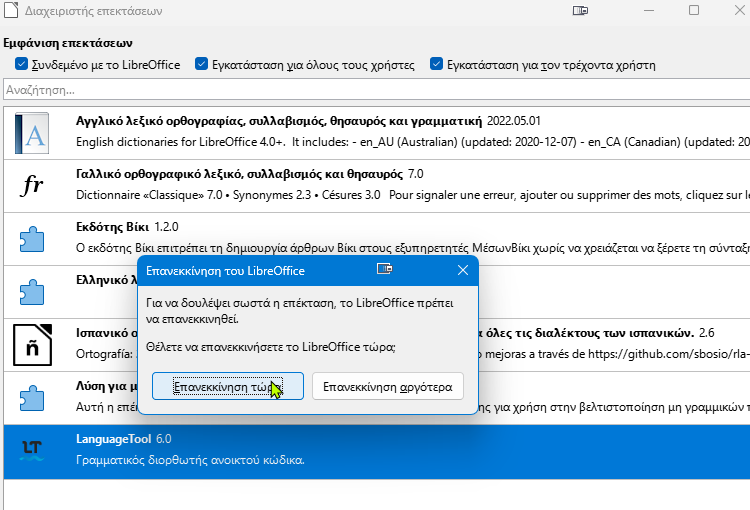Click the French dictionary 'fr' icon
Viewport: 750px width, 510px height.
pos(32,185)
